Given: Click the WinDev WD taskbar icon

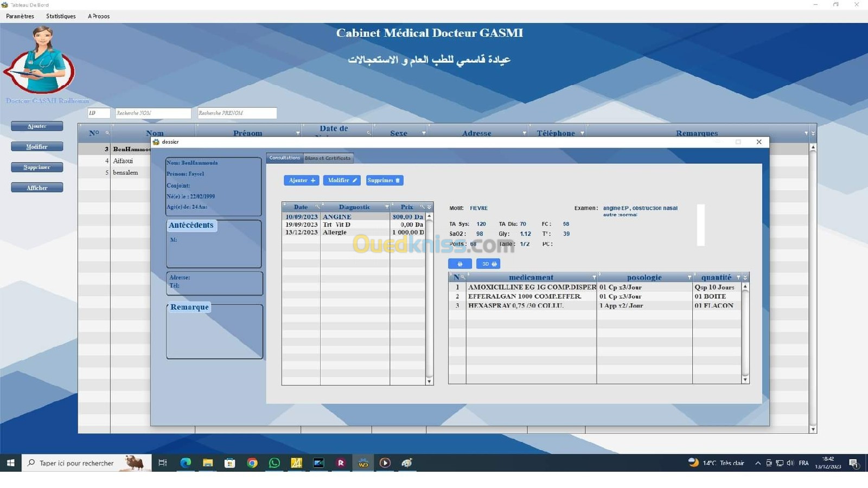Looking at the screenshot, I should click(363, 463).
